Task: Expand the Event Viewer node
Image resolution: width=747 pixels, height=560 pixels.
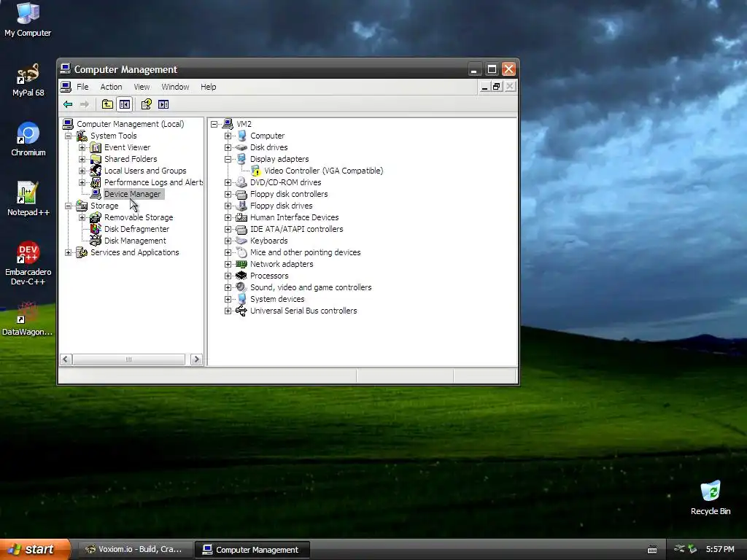Action: click(x=82, y=147)
